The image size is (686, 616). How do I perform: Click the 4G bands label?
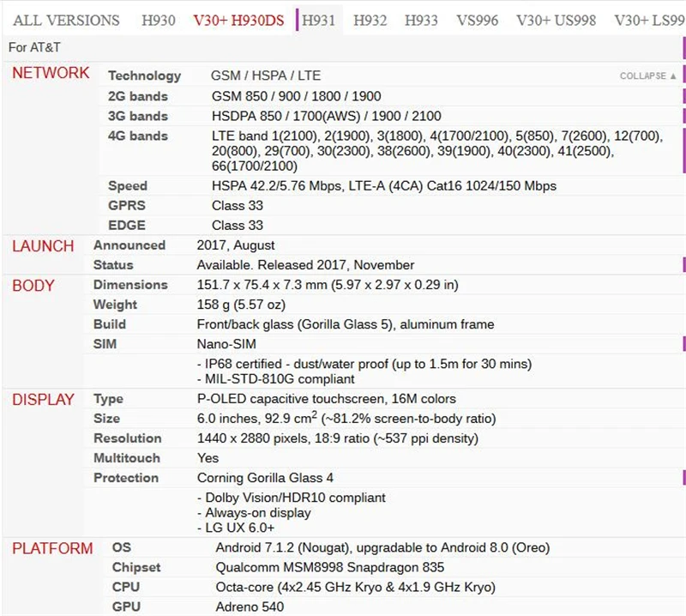tap(138, 136)
